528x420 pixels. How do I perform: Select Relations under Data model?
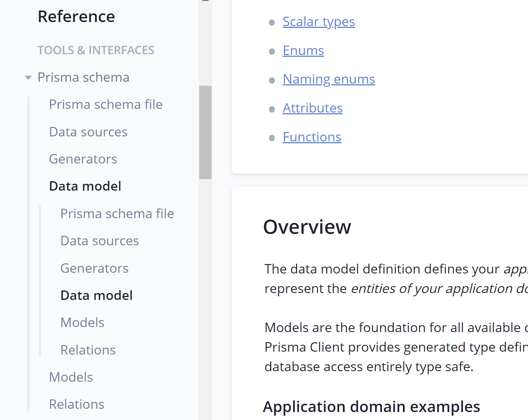[88, 350]
